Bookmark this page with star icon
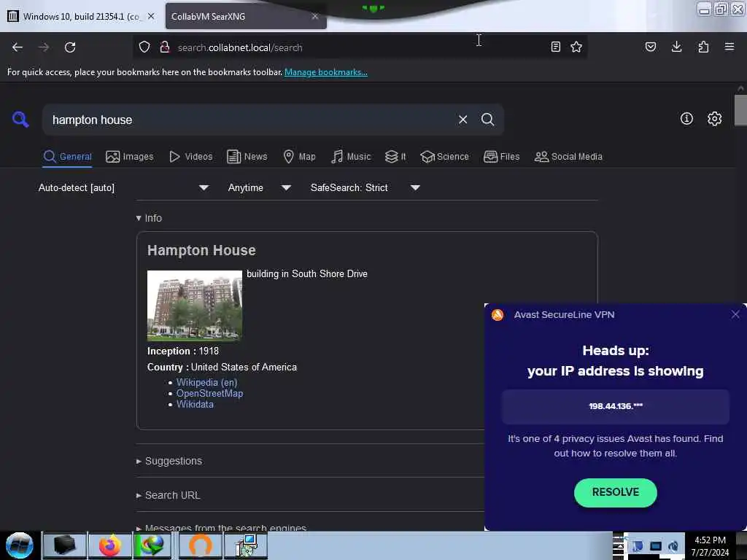Image resolution: width=747 pixels, height=560 pixels. [576, 47]
